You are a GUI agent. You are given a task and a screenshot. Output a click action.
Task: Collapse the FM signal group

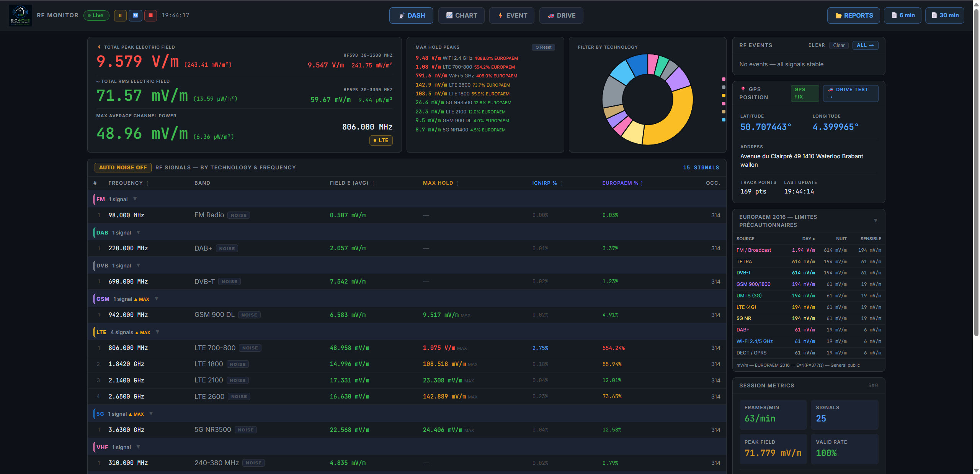(x=135, y=199)
